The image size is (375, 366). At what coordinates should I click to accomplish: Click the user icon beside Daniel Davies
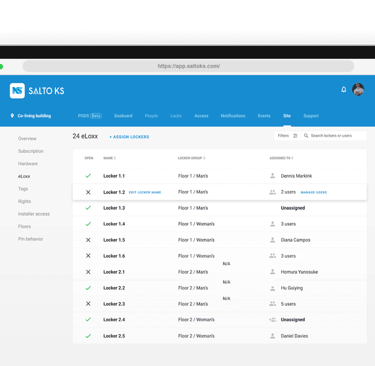point(272,336)
